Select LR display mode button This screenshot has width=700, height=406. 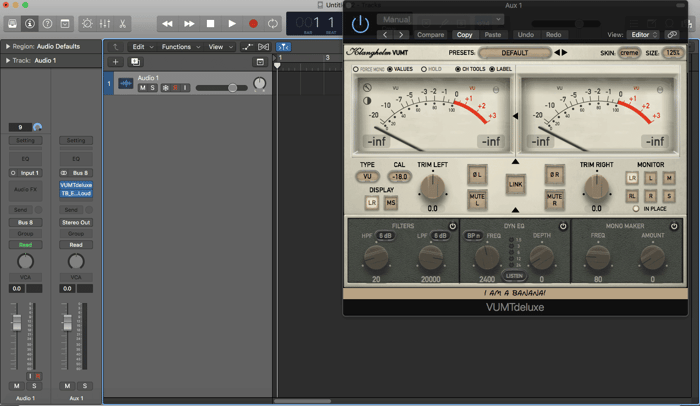pos(371,203)
